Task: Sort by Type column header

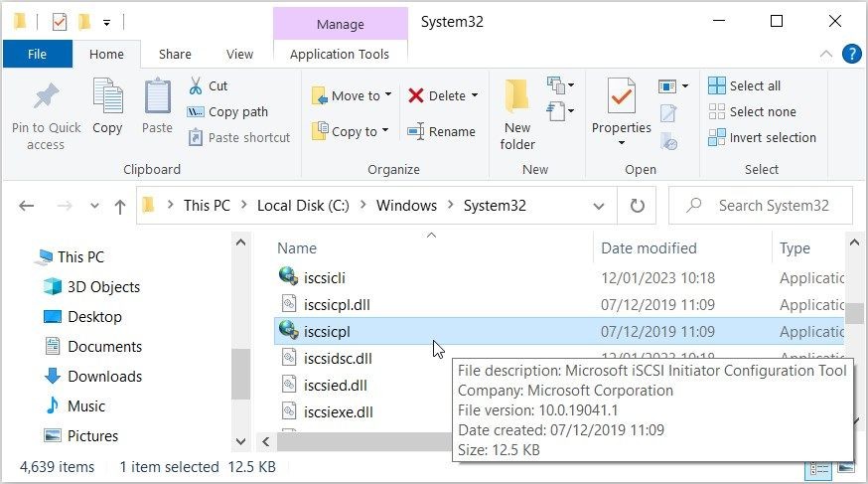Action: (795, 248)
